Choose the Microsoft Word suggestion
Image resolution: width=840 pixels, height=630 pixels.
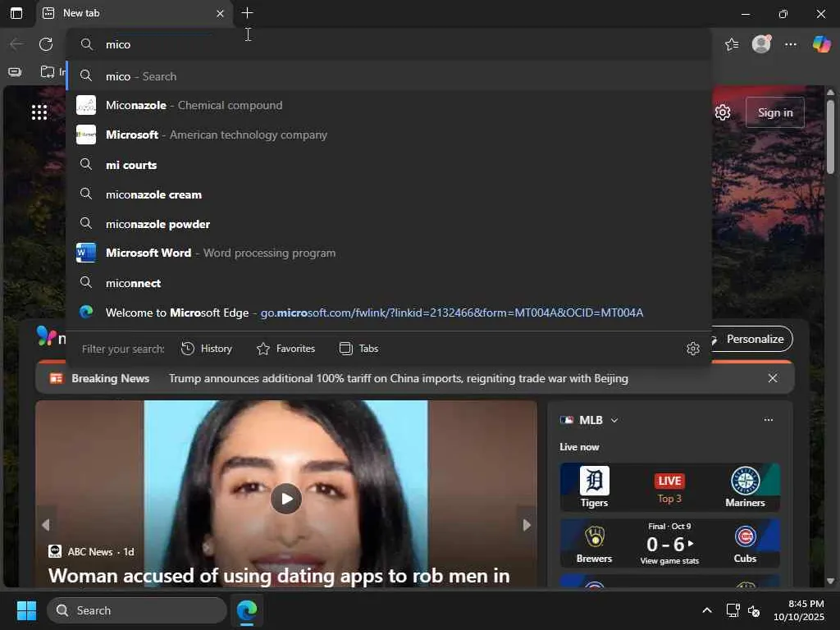[389, 253]
